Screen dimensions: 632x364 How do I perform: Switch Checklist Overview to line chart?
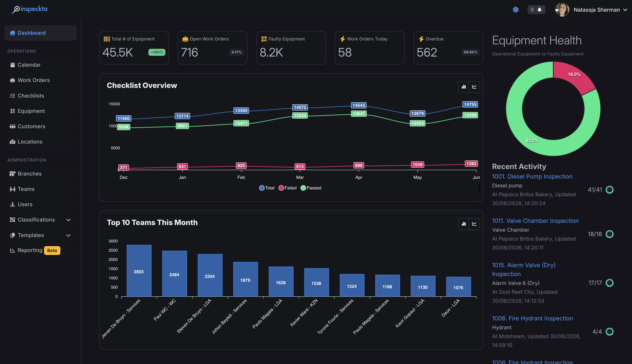[474, 87]
